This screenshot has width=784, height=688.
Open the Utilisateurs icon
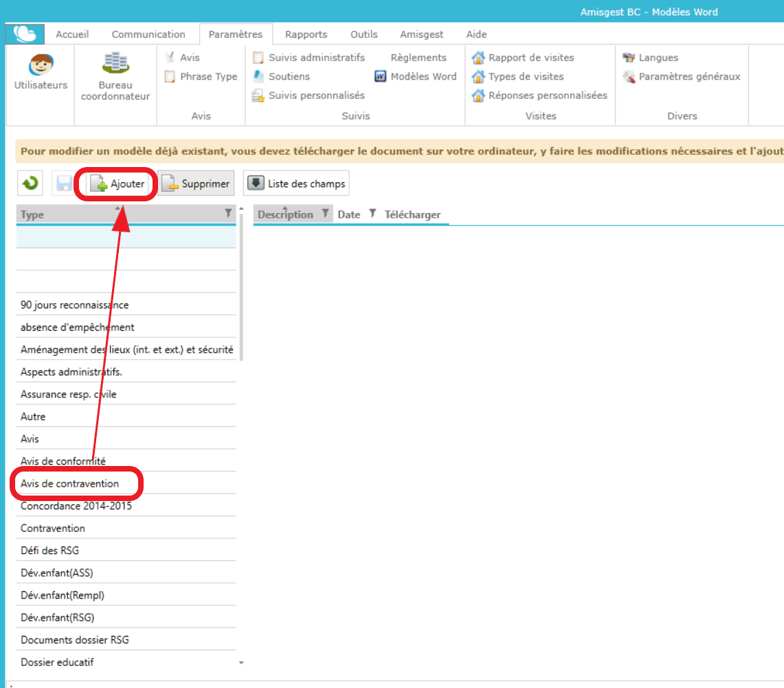coord(41,71)
